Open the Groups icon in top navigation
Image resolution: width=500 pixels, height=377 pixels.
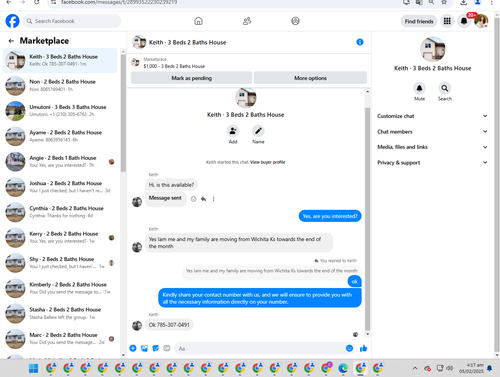coord(295,21)
